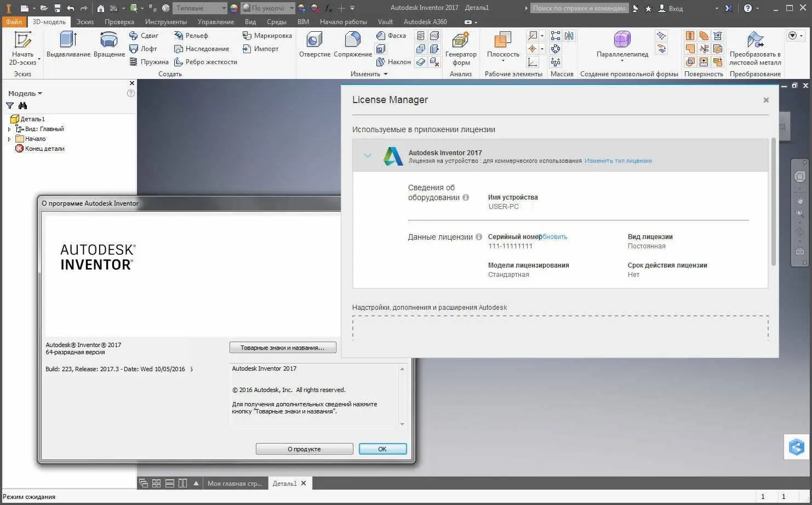812x505 pixels.
Task: Close the License Manager panel
Action: [x=766, y=100]
